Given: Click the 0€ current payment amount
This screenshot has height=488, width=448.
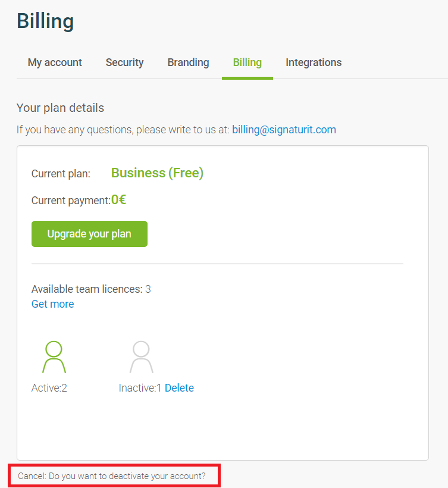Looking at the screenshot, I should pos(118,200).
